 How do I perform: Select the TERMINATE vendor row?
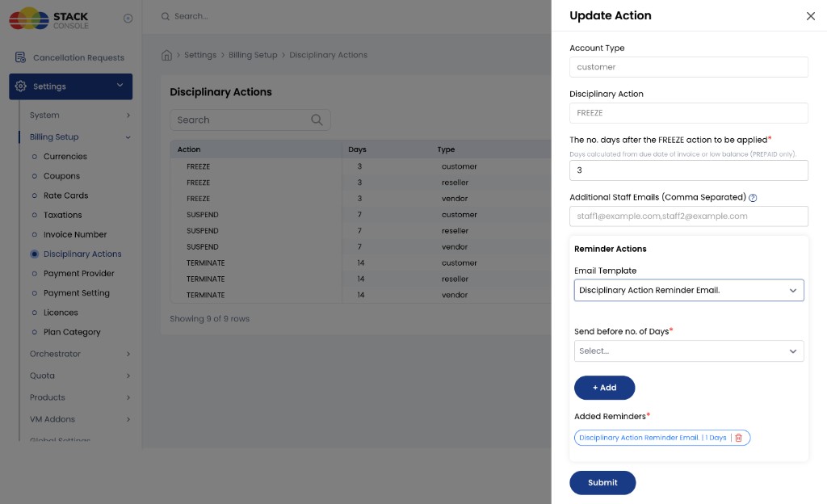(361, 296)
